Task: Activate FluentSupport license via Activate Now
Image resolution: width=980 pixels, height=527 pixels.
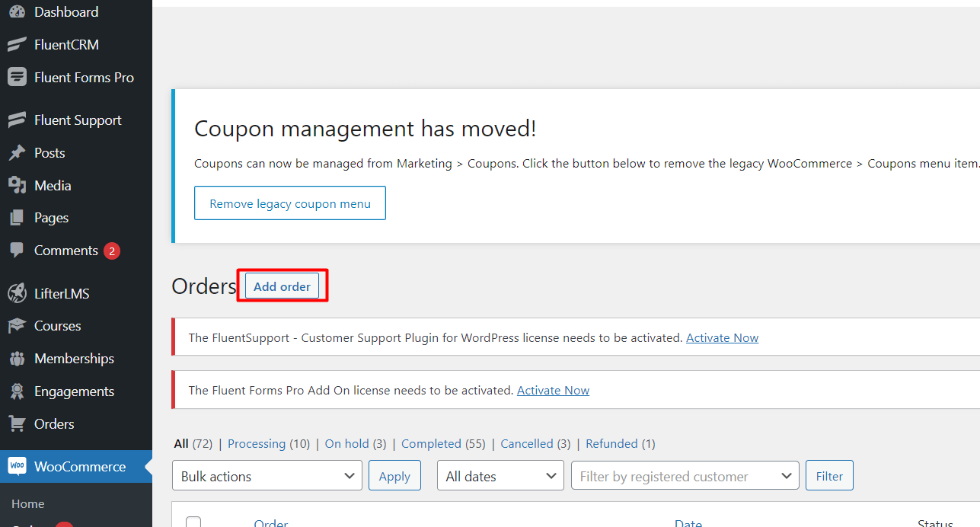Action: pos(722,337)
